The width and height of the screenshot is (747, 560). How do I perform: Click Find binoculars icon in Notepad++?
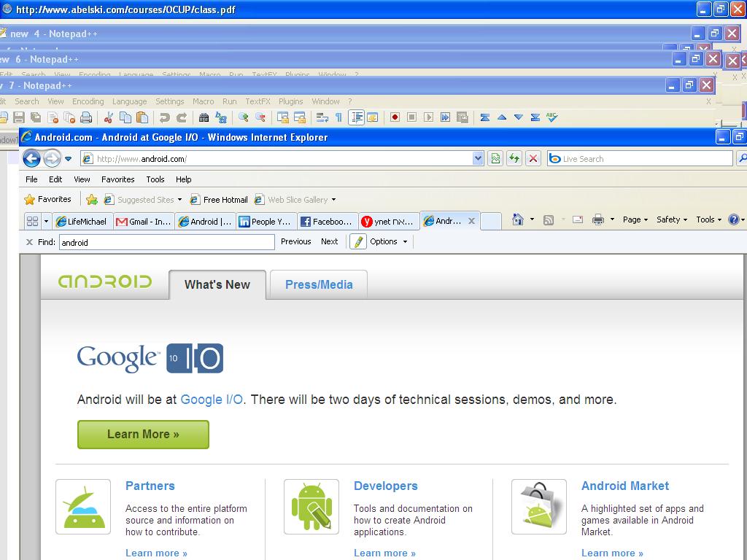coord(204,117)
